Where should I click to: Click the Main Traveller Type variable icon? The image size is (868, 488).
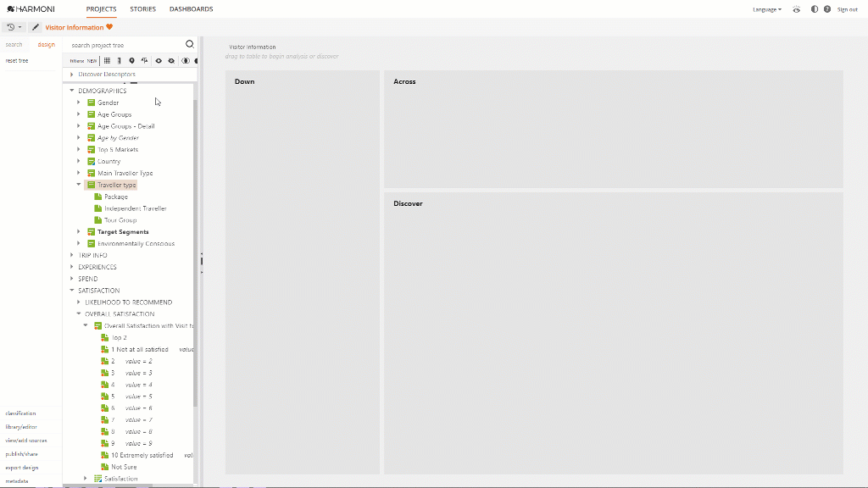(92, 173)
